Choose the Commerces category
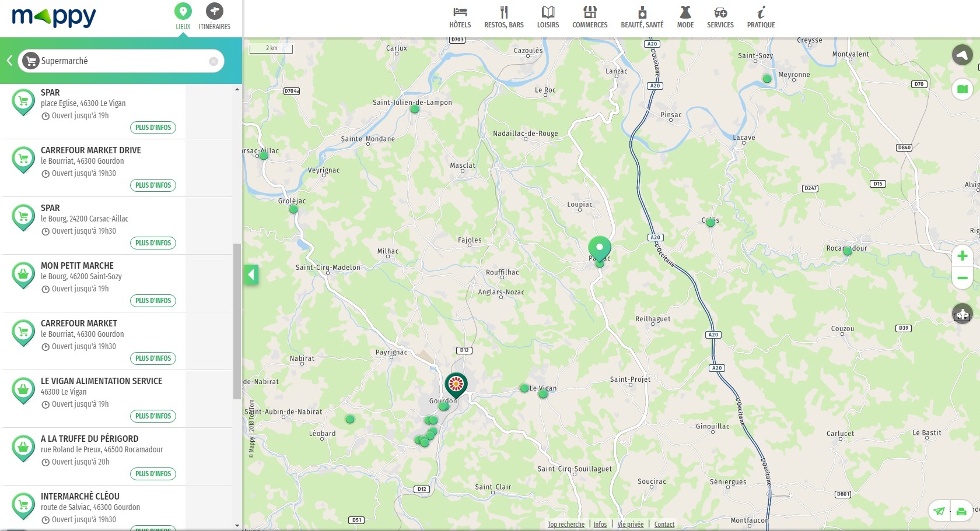Image resolution: width=980 pixels, height=531 pixels. click(x=589, y=17)
